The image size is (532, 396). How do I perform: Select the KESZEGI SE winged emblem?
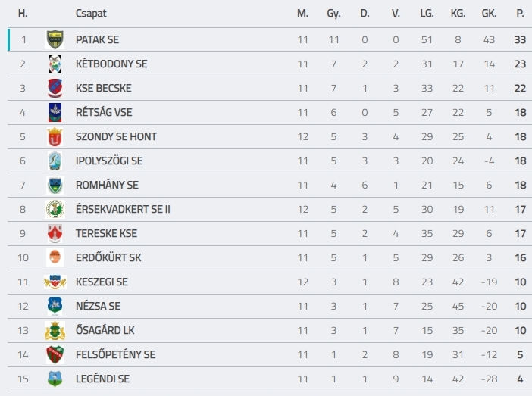click(x=55, y=282)
